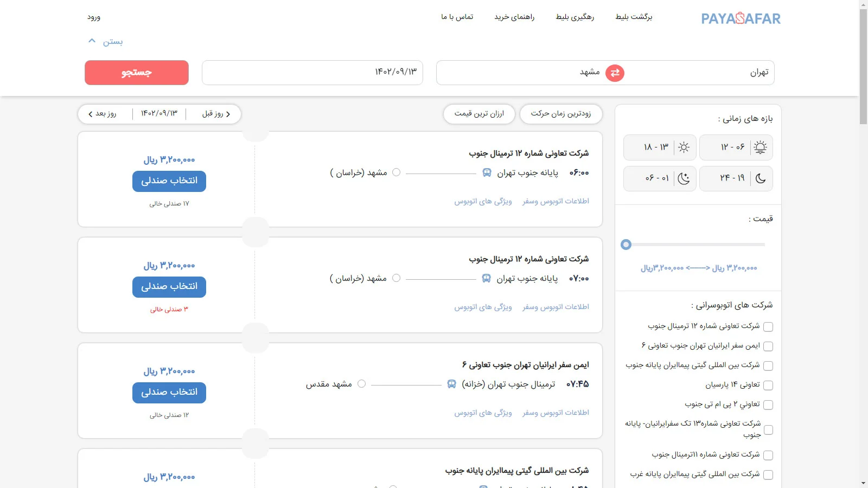This screenshot has height=488, width=868.
Task: Go to next day with روز بعد
Action: click(x=102, y=114)
